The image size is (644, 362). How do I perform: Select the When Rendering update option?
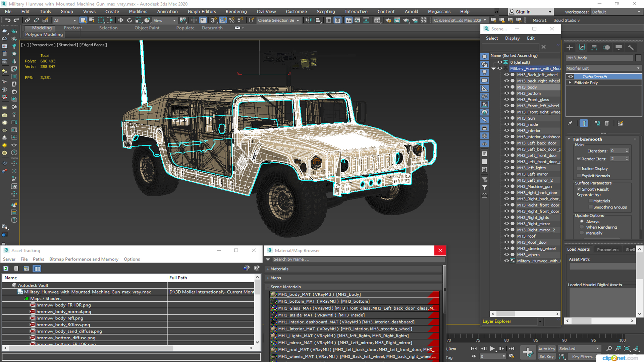[582, 227]
